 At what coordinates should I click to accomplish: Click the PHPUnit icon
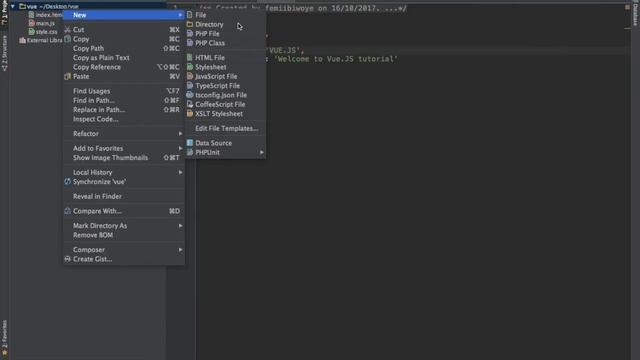[190, 152]
